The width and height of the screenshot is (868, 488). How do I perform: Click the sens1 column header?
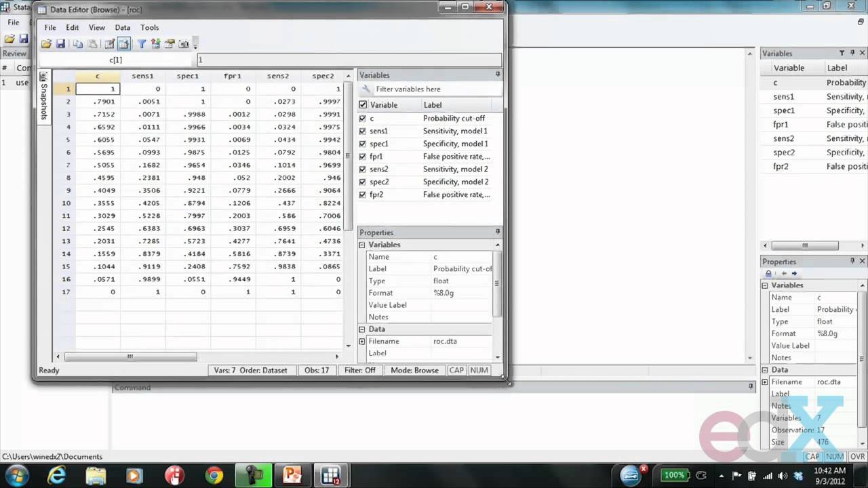pyautogui.click(x=142, y=76)
